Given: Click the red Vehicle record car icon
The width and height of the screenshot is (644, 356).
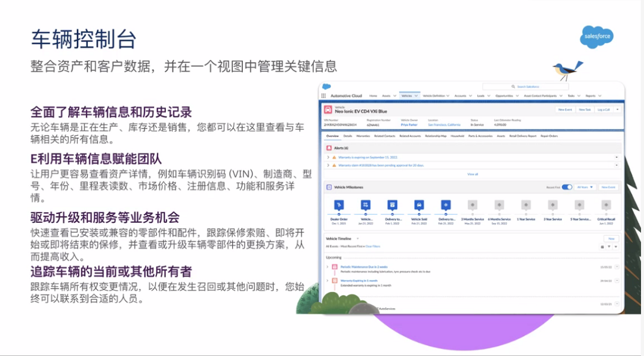Looking at the screenshot, I should pos(328,110).
